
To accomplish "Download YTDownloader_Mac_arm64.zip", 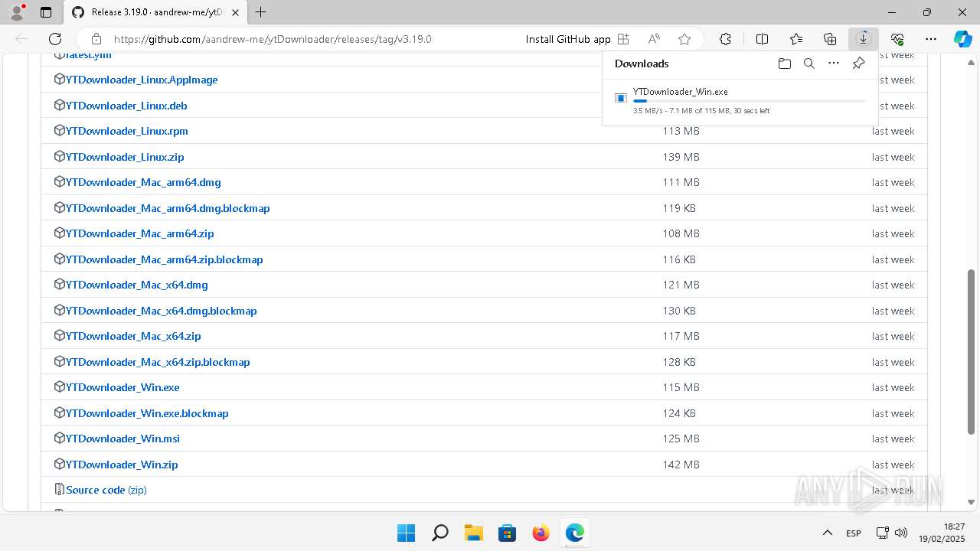I will coord(140,233).
